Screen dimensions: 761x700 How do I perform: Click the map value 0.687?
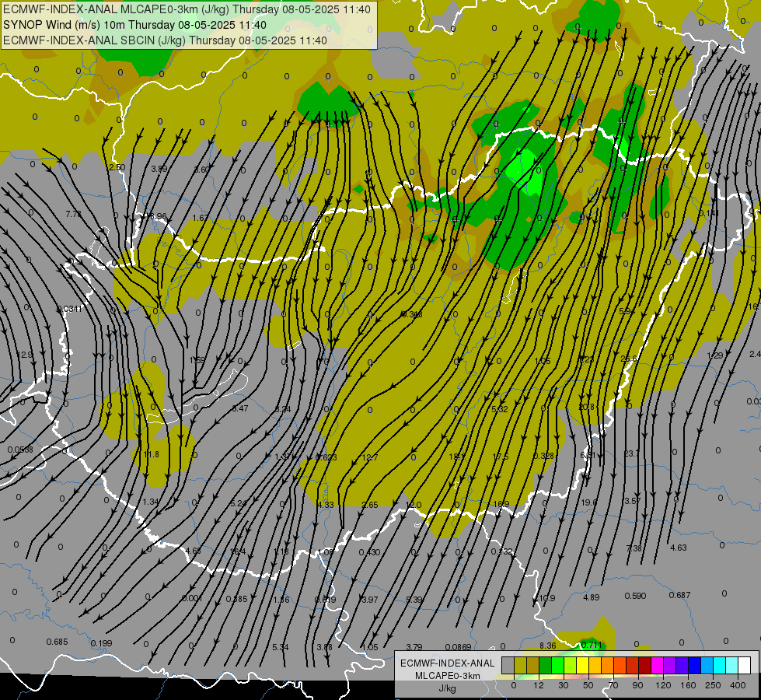click(x=679, y=595)
